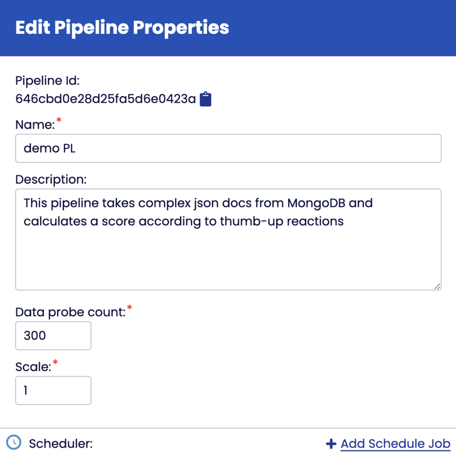Select the Scheduler section label
The height and width of the screenshot is (476, 456).
point(61,444)
